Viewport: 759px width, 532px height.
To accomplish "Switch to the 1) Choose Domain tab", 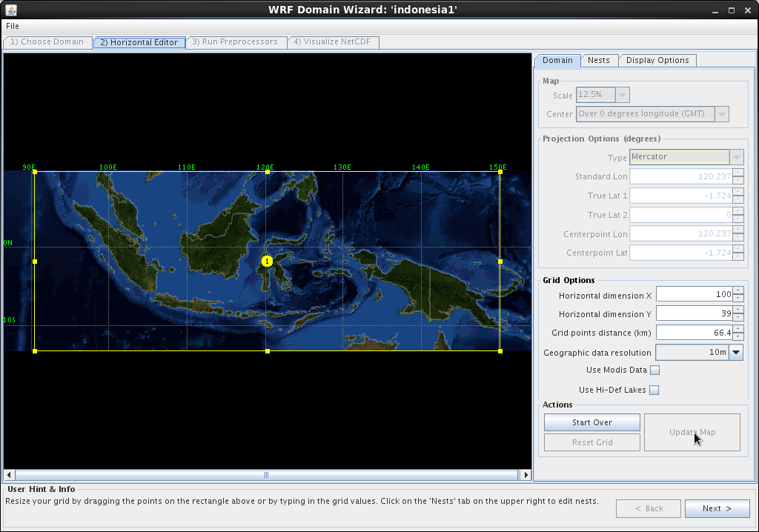I will tap(47, 42).
